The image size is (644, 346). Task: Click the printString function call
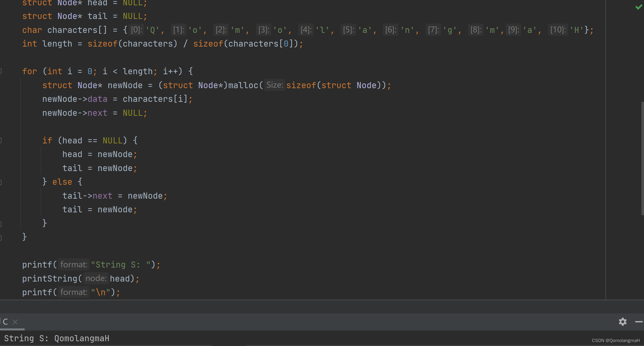click(x=50, y=279)
